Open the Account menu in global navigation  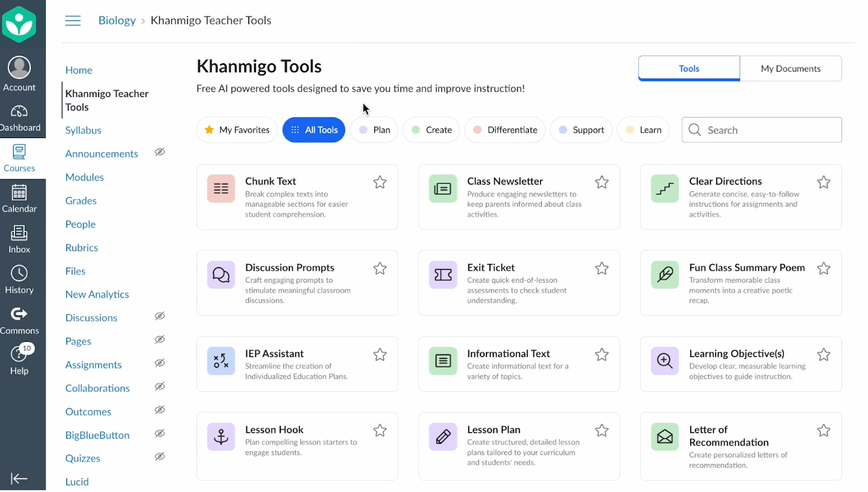click(x=19, y=74)
